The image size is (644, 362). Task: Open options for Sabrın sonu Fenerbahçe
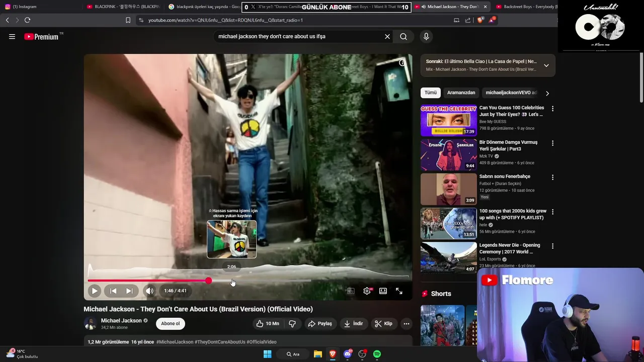pyautogui.click(x=552, y=177)
